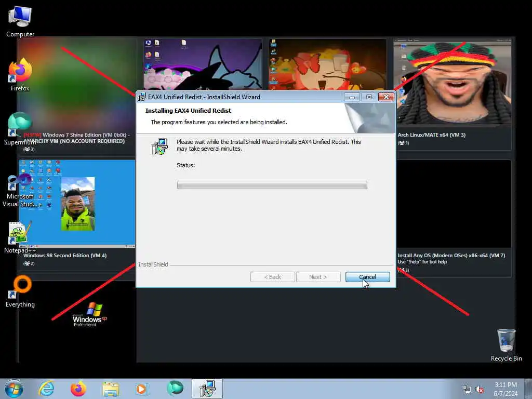Click the installation progress bar
The image size is (532, 399).
(x=272, y=185)
